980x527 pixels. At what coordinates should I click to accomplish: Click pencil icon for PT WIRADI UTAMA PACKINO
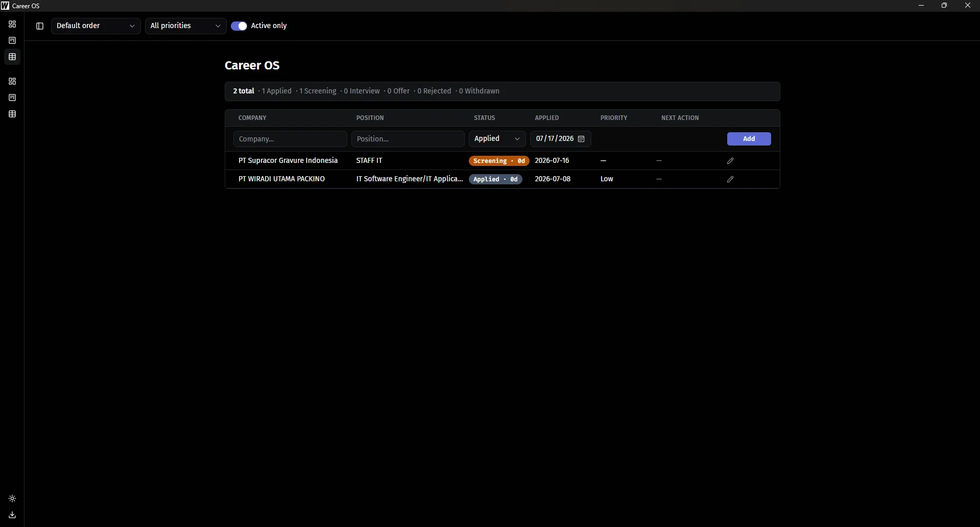click(730, 179)
